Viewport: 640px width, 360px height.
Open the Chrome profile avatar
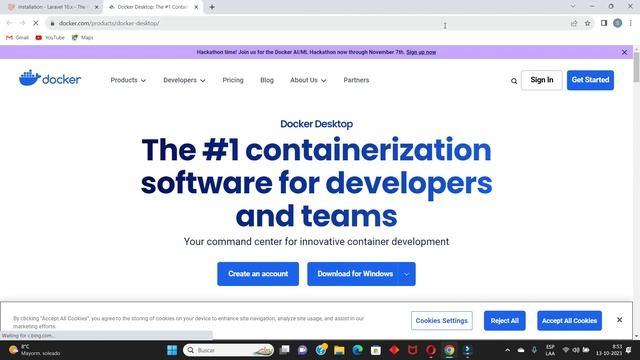(618, 23)
